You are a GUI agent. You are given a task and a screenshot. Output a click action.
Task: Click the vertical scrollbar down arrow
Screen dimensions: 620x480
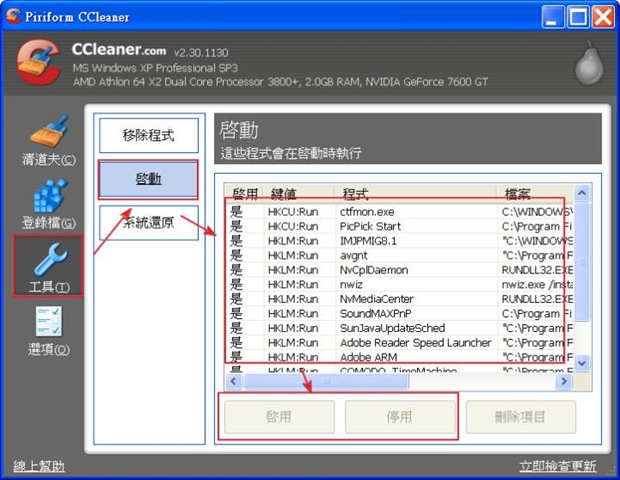582,363
